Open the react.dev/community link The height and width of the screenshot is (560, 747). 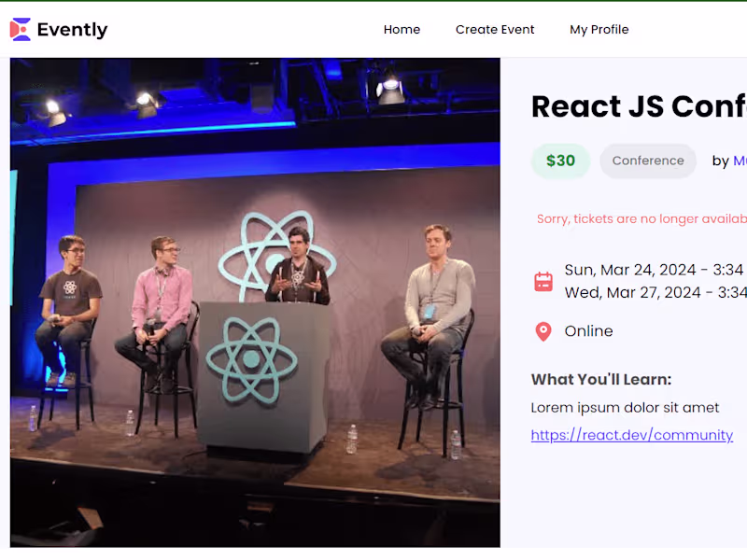coord(632,435)
